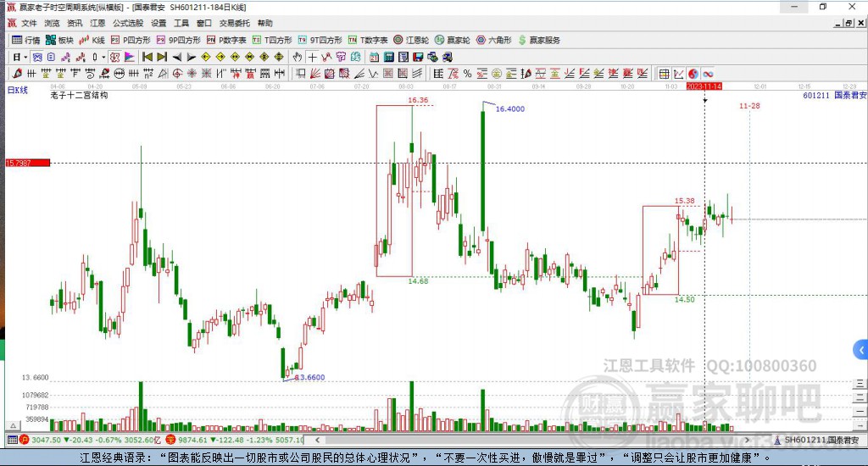Open the 行情 quotes view

[x=26, y=40]
